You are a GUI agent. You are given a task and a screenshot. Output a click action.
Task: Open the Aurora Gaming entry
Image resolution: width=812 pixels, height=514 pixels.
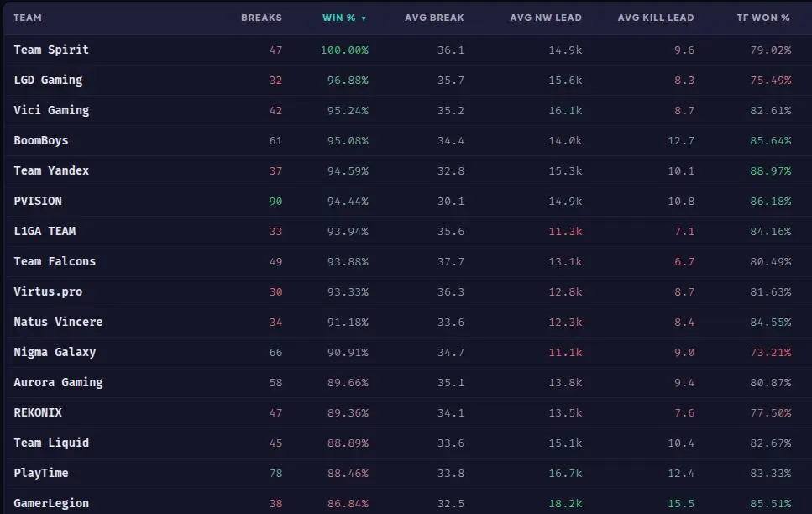58,382
